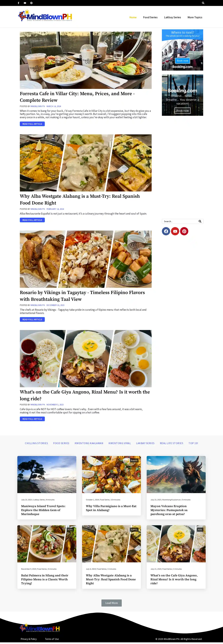Focus the sidebar Search input field

click(180, 221)
